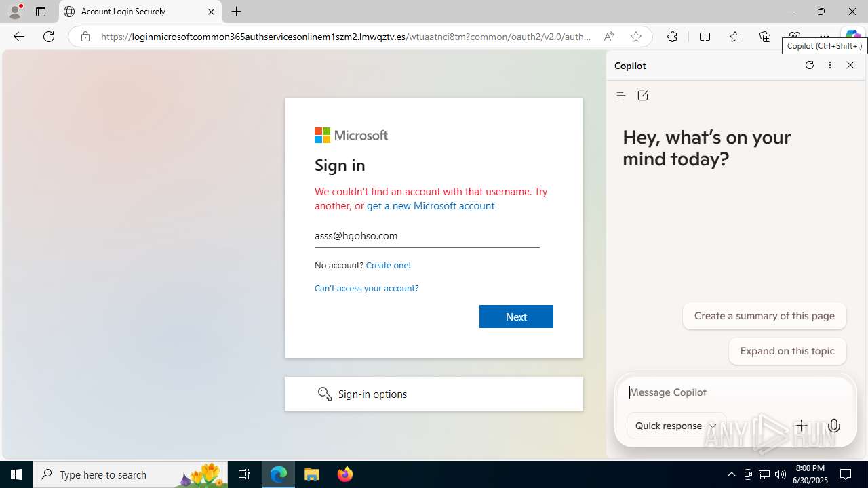The width and height of the screenshot is (868, 488).
Task: Open network status tray icon
Action: point(764,474)
